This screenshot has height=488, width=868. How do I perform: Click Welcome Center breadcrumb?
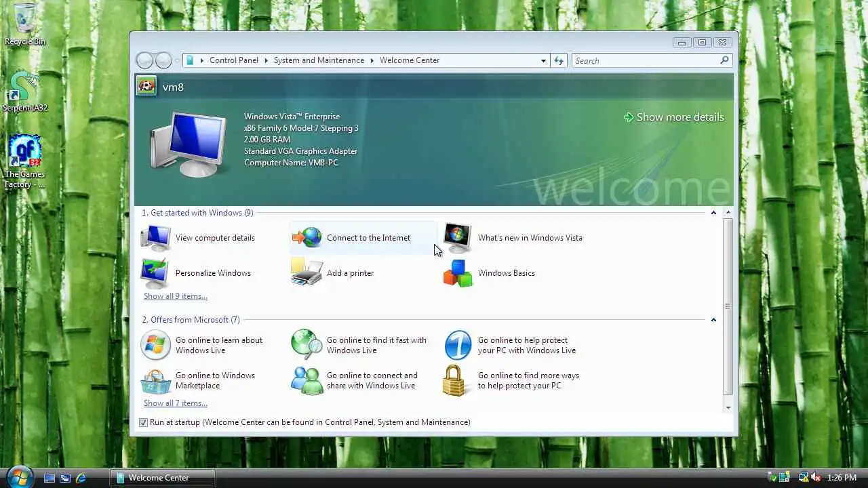click(x=410, y=60)
